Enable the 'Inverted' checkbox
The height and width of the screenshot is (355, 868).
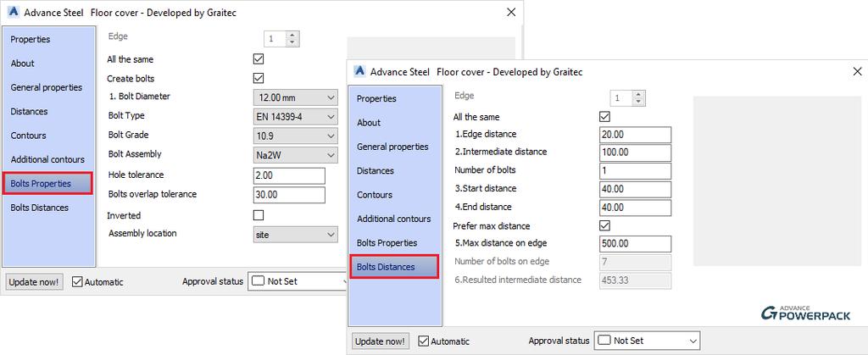[x=258, y=215]
